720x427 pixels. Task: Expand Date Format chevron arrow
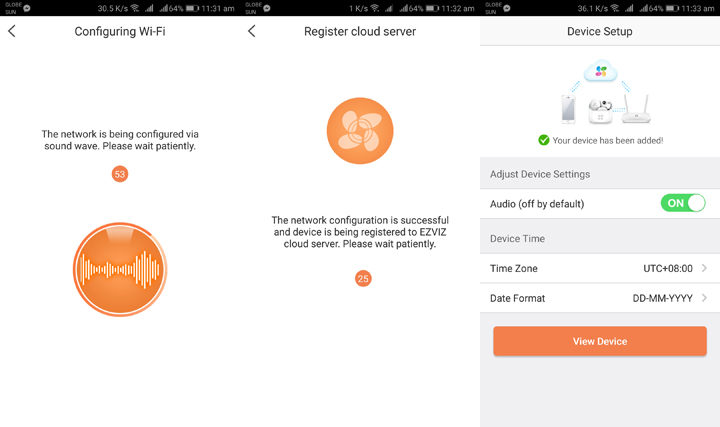(x=704, y=298)
